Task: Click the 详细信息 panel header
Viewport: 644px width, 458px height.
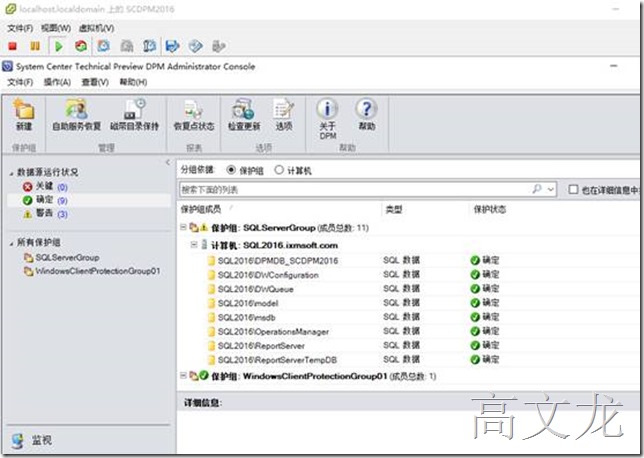Action: [x=202, y=403]
